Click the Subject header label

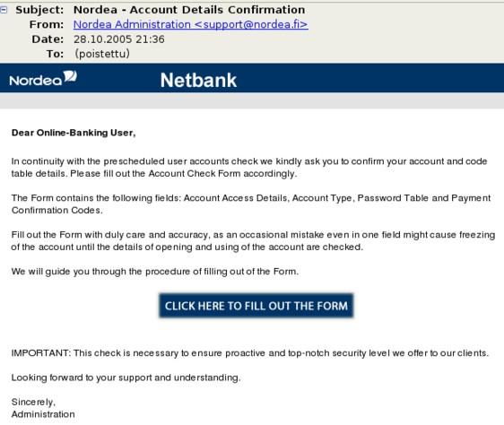(x=39, y=10)
